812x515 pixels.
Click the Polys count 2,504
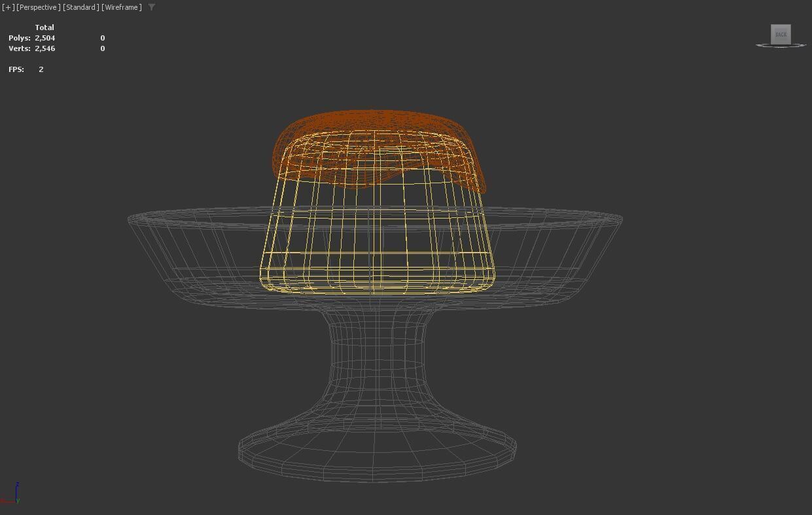point(45,38)
